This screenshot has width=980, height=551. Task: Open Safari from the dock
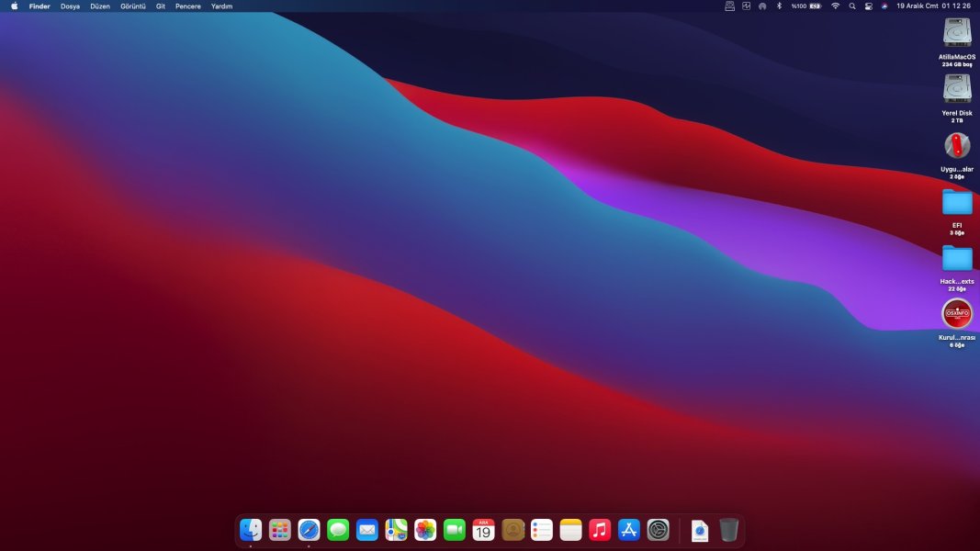[x=309, y=530]
